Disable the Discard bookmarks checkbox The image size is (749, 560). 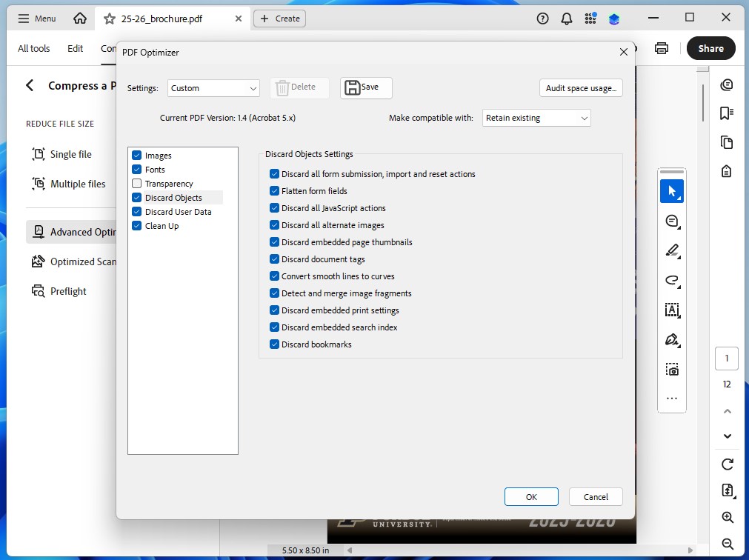click(274, 344)
